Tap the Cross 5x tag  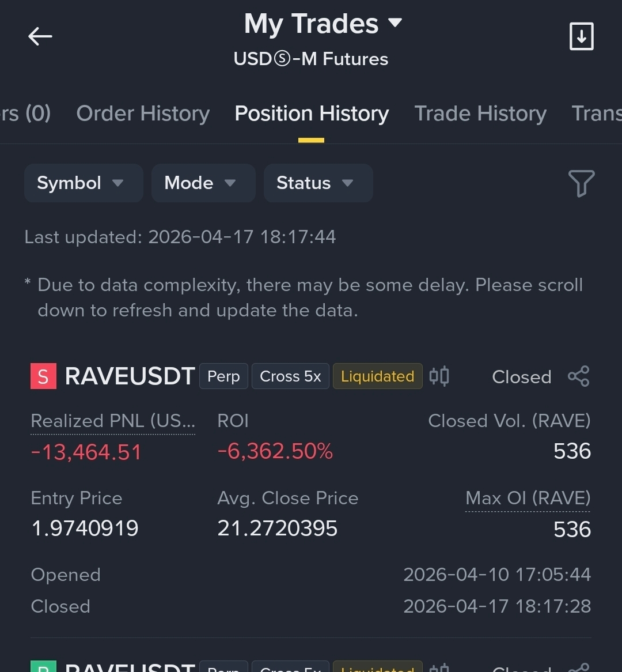[290, 376]
